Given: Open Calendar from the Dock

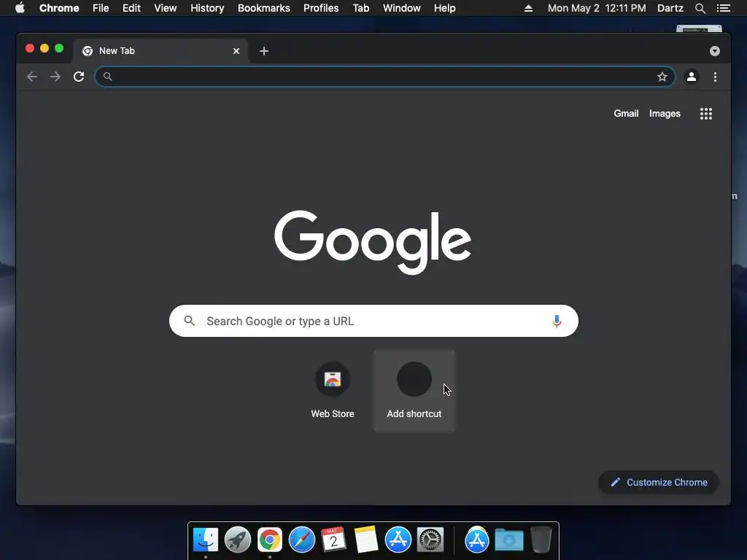Looking at the screenshot, I should 333,540.
